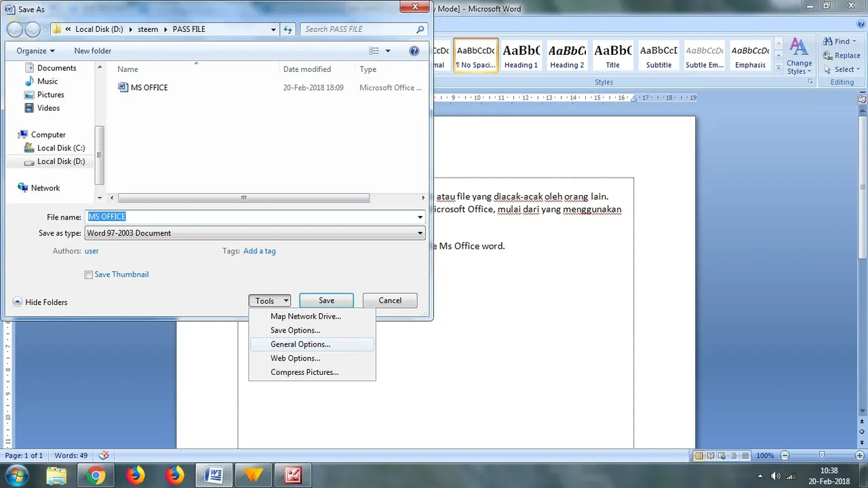The image size is (868, 488).
Task: Open Documents library in navigation pane
Action: (56, 68)
